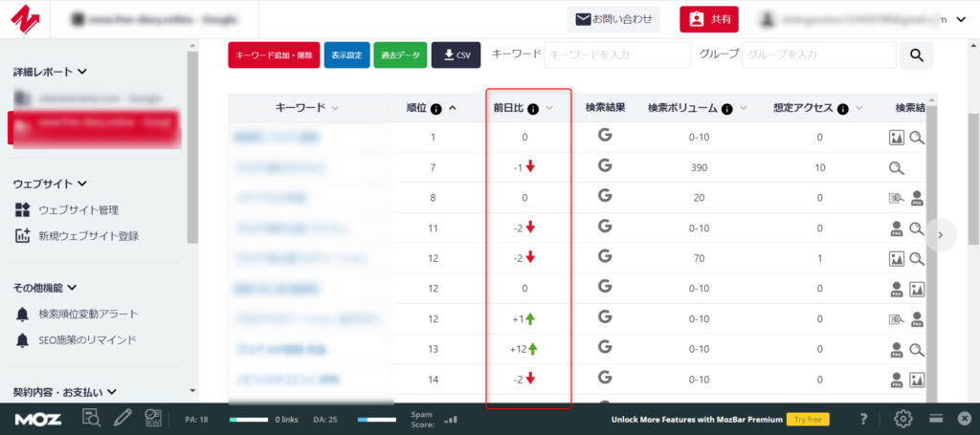Open the お問い合わせ contact mail button
This screenshot has width=980, height=435.
613,19
